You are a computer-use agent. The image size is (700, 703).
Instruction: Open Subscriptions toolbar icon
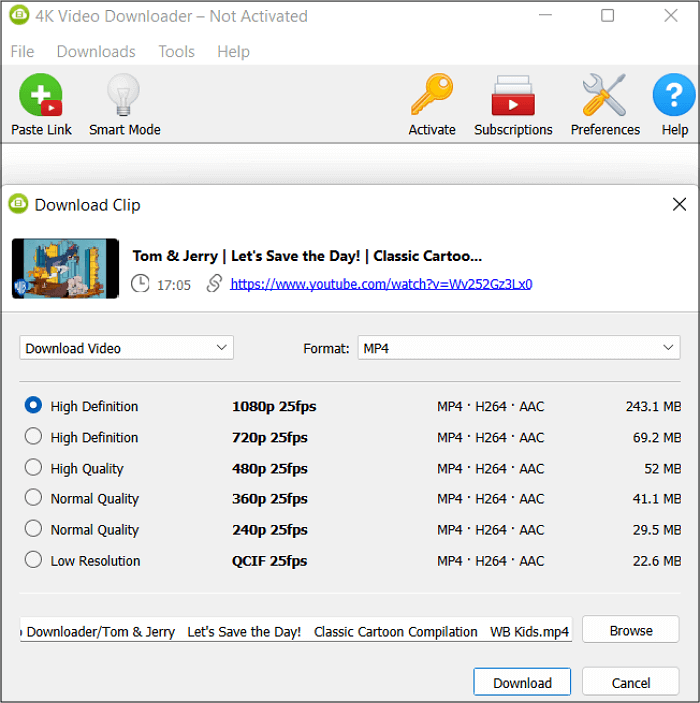513,95
